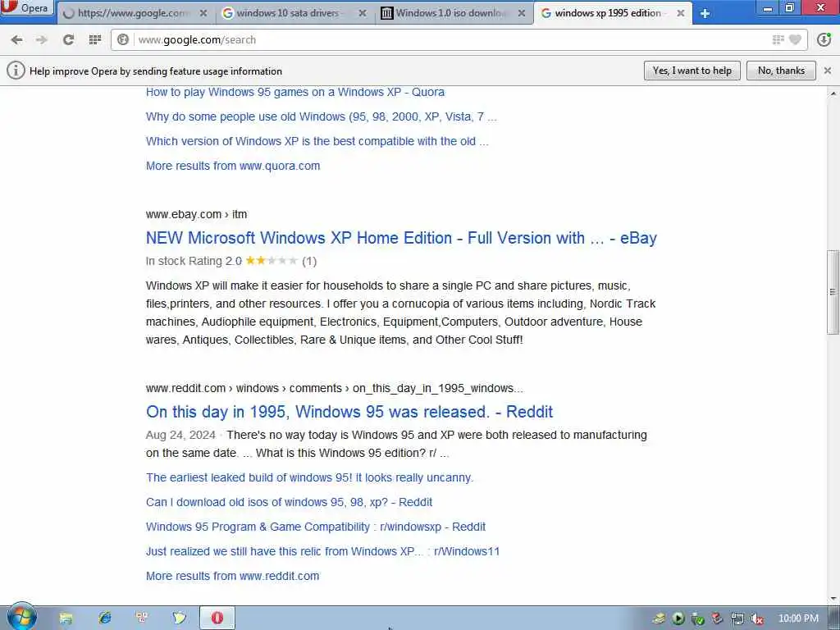Go forward using the forward arrow
The image size is (840, 630).
[41, 39]
